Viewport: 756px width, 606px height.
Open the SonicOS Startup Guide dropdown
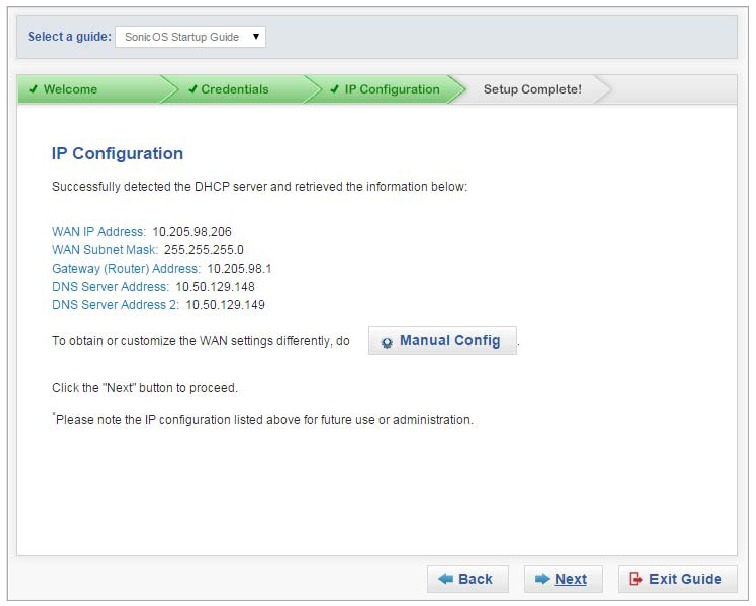click(x=190, y=37)
